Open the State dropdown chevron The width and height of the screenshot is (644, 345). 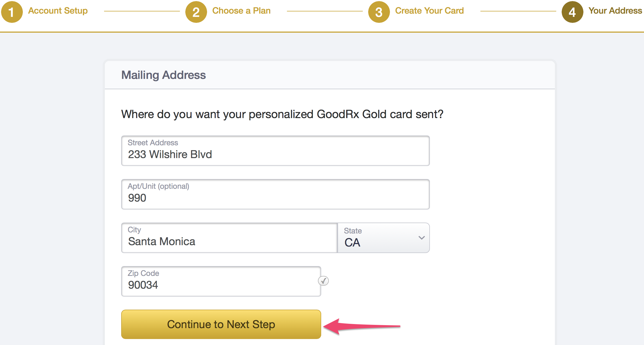(x=421, y=238)
